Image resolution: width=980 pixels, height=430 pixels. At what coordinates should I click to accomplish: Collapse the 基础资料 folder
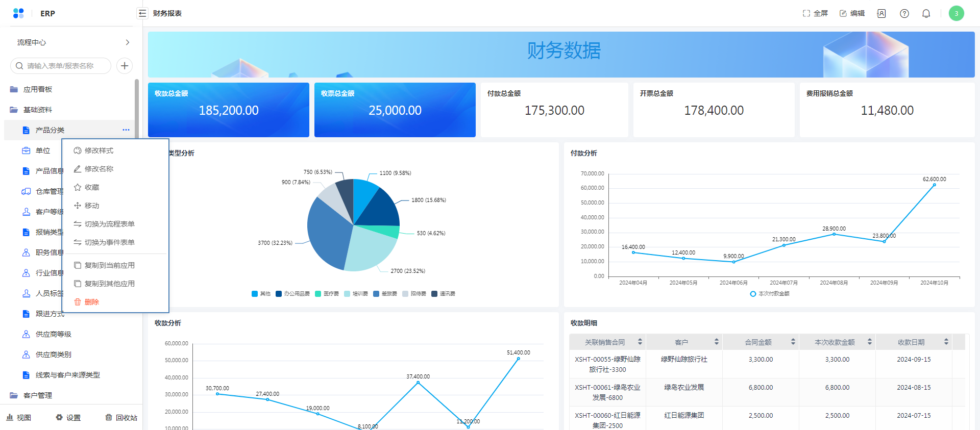[x=38, y=110]
